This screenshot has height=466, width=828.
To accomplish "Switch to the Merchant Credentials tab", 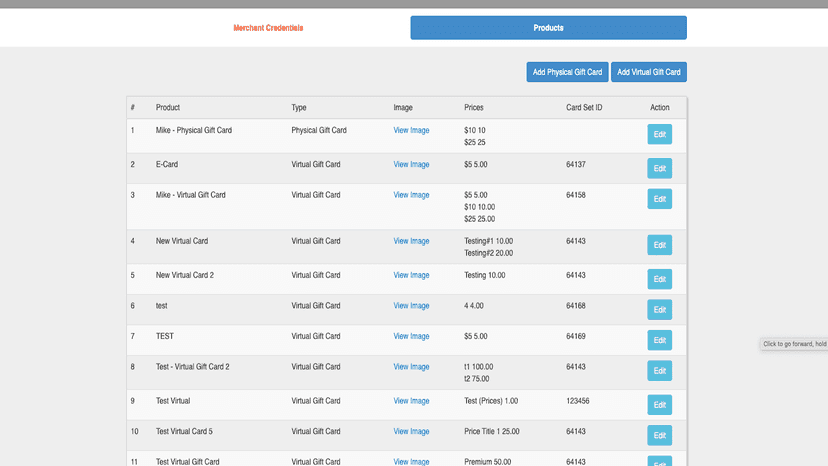I will point(268,28).
